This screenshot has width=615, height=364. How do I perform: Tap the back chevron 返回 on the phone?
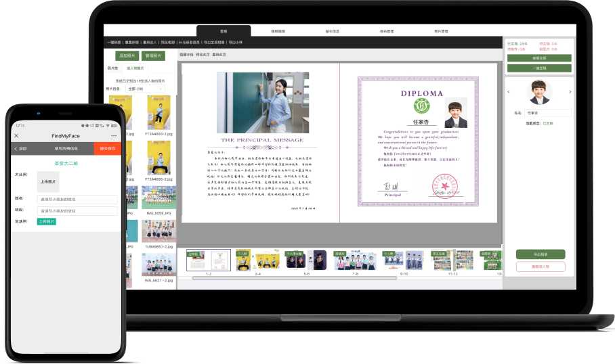point(20,148)
